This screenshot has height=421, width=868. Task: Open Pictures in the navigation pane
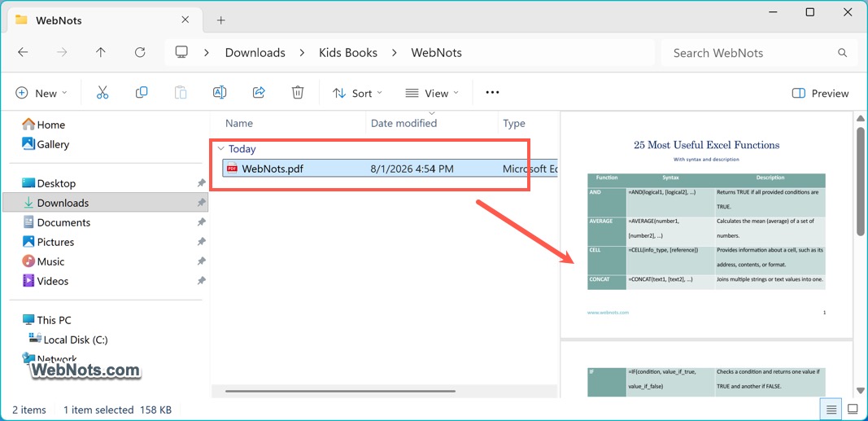tap(48, 242)
